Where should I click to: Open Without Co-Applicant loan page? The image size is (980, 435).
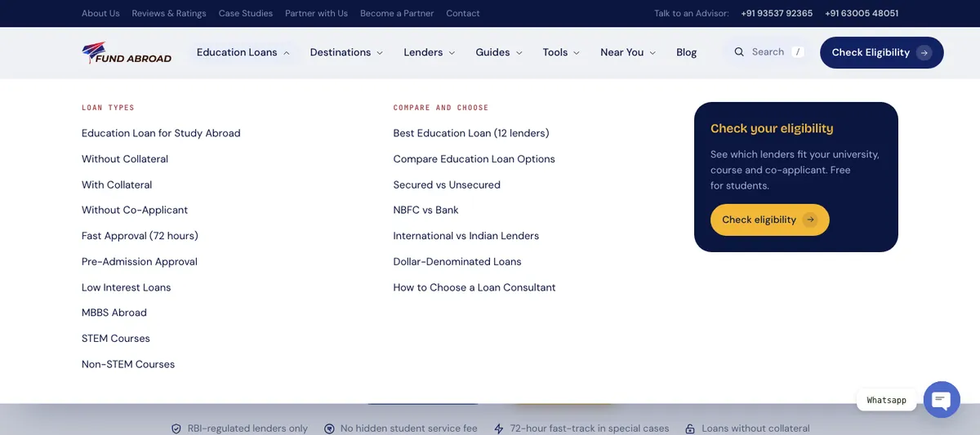coord(135,210)
